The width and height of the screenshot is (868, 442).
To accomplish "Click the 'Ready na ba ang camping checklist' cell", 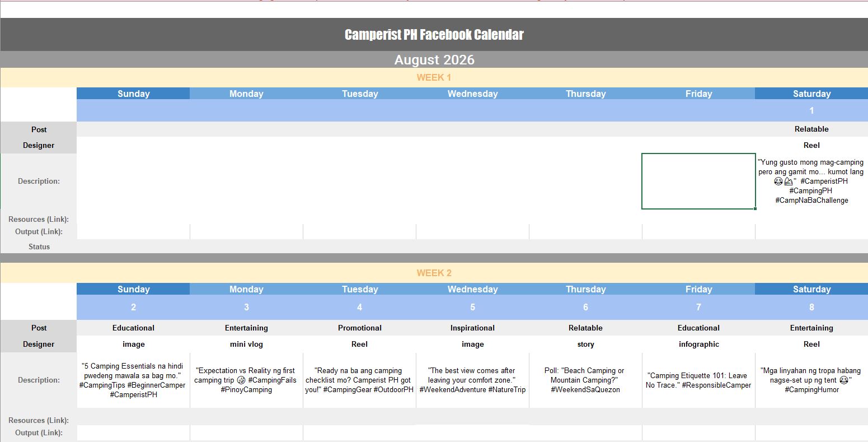I will coord(359,380).
